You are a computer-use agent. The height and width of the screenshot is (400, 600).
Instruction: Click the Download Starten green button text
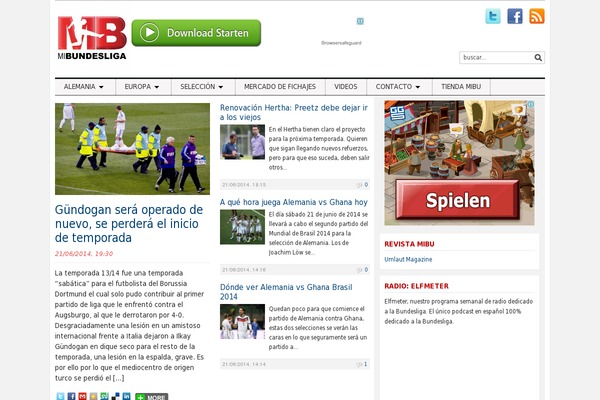[x=208, y=33]
